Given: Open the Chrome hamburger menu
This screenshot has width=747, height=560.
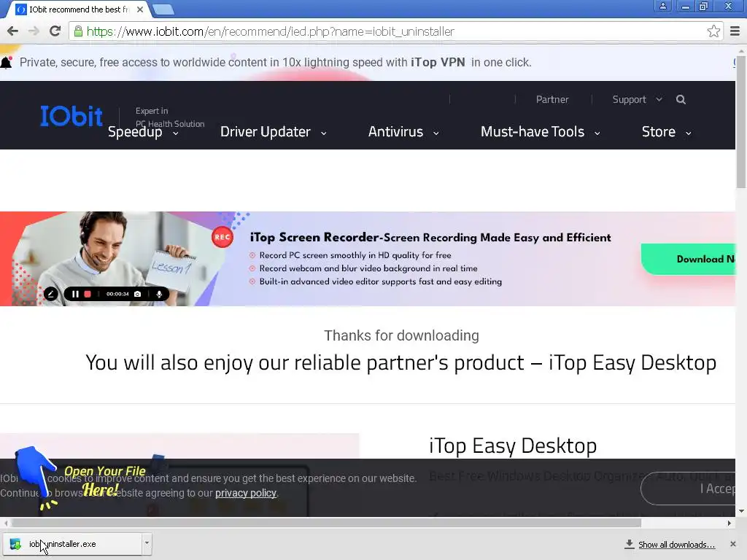Looking at the screenshot, I should (735, 31).
